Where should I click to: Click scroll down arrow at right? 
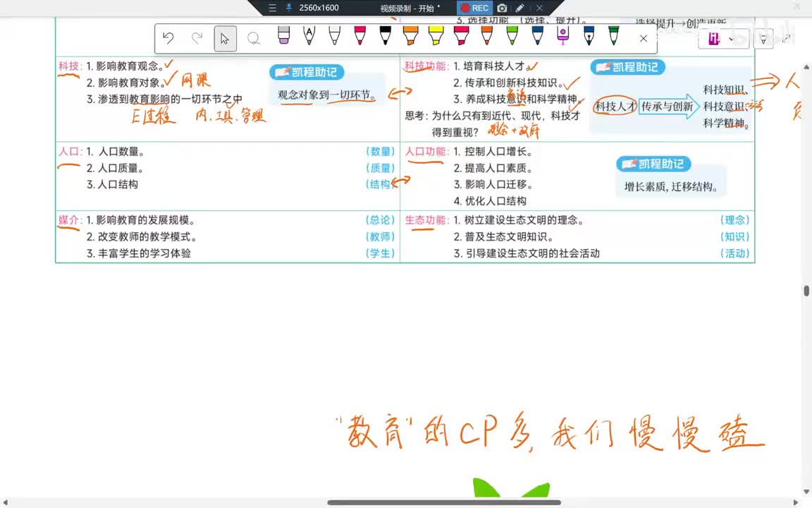tap(806, 491)
